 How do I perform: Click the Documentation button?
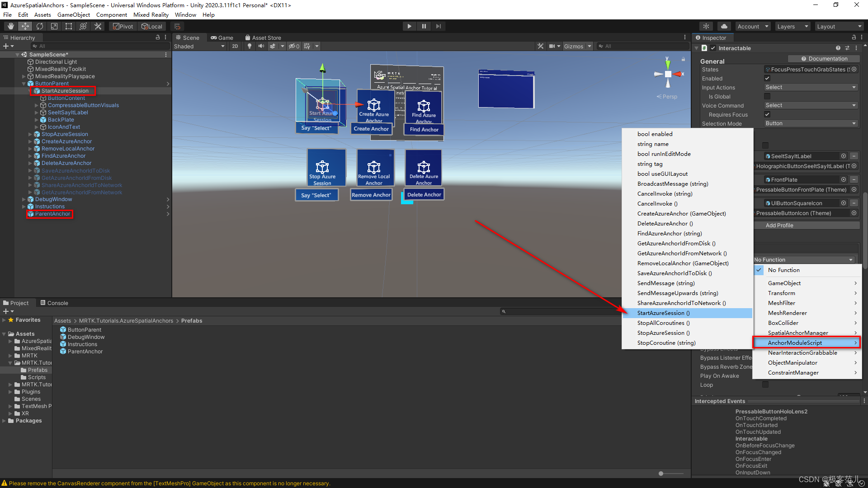pyautogui.click(x=824, y=59)
